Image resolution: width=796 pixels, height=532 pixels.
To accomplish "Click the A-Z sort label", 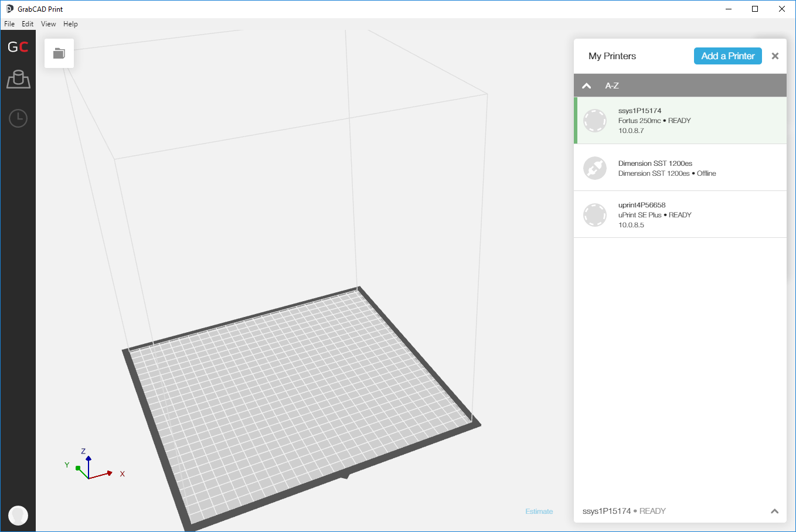I will (612, 86).
